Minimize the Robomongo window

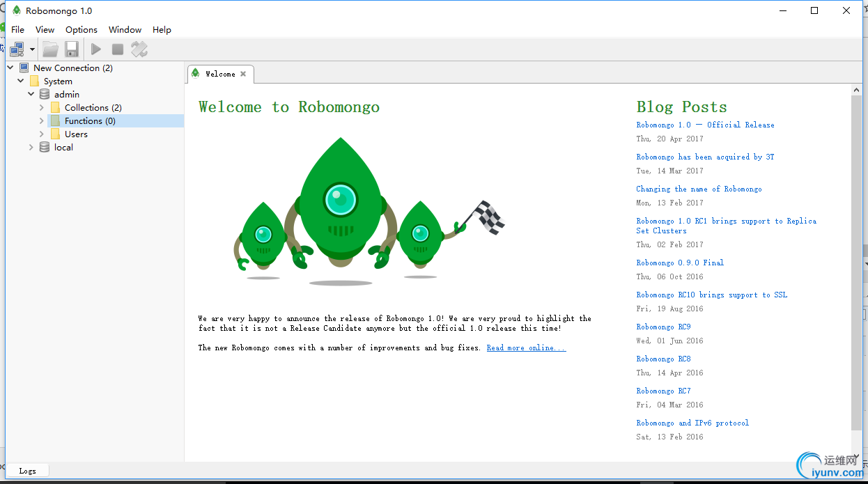782,10
